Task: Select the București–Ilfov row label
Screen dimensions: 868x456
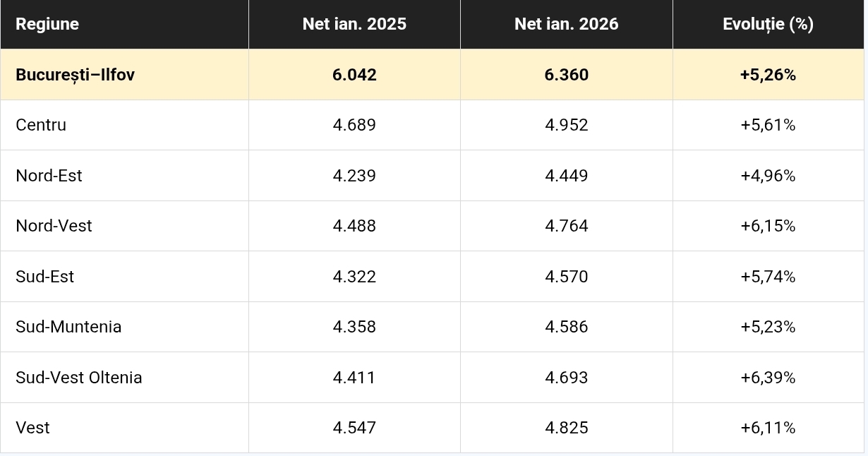Action: [75, 75]
